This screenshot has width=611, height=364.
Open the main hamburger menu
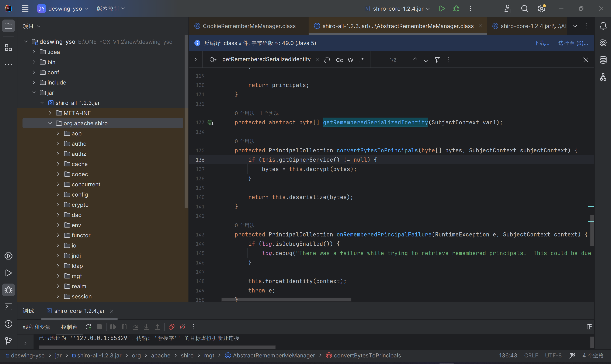click(25, 8)
